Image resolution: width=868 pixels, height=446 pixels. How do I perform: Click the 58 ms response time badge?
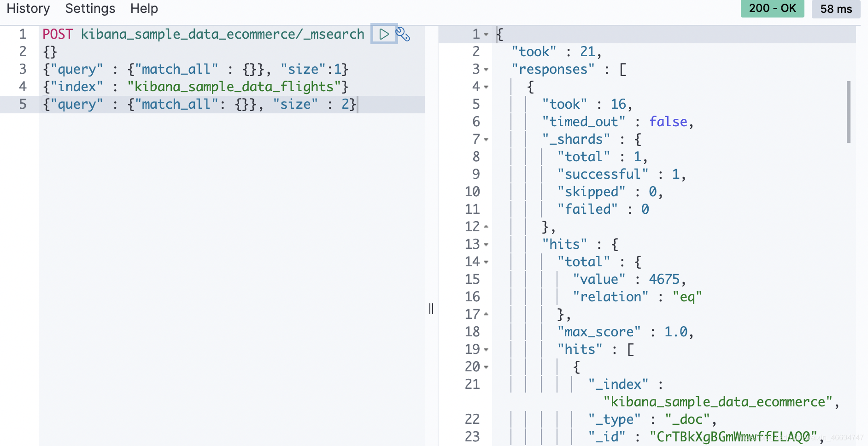(836, 9)
